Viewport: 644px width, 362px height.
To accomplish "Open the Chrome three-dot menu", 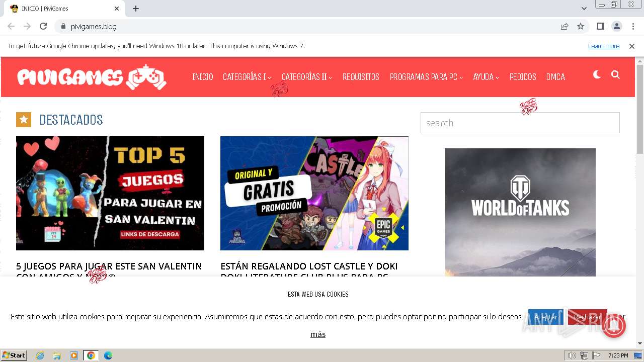I will (x=633, y=26).
